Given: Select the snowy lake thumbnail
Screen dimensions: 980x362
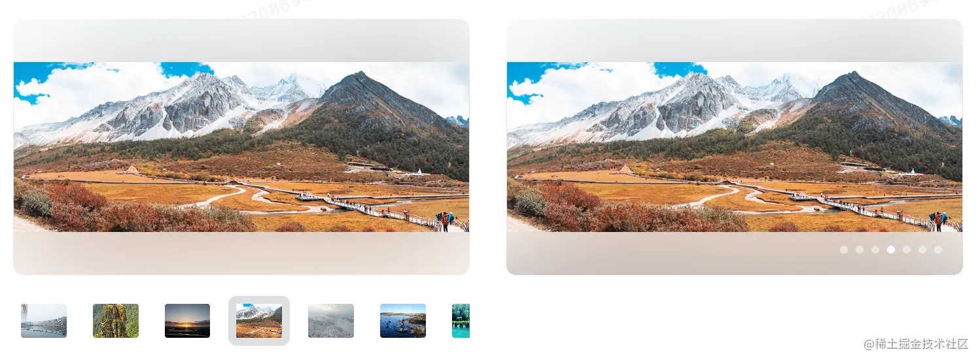Looking at the screenshot, I should (44, 321).
